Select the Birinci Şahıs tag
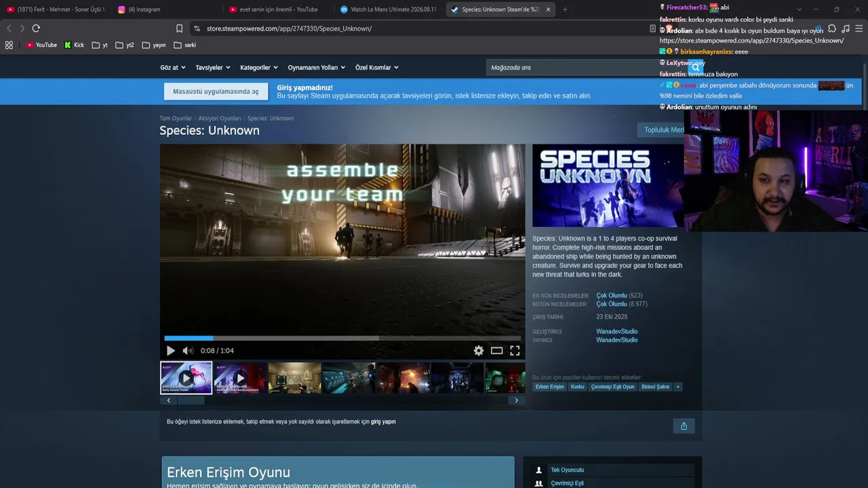 point(655,387)
